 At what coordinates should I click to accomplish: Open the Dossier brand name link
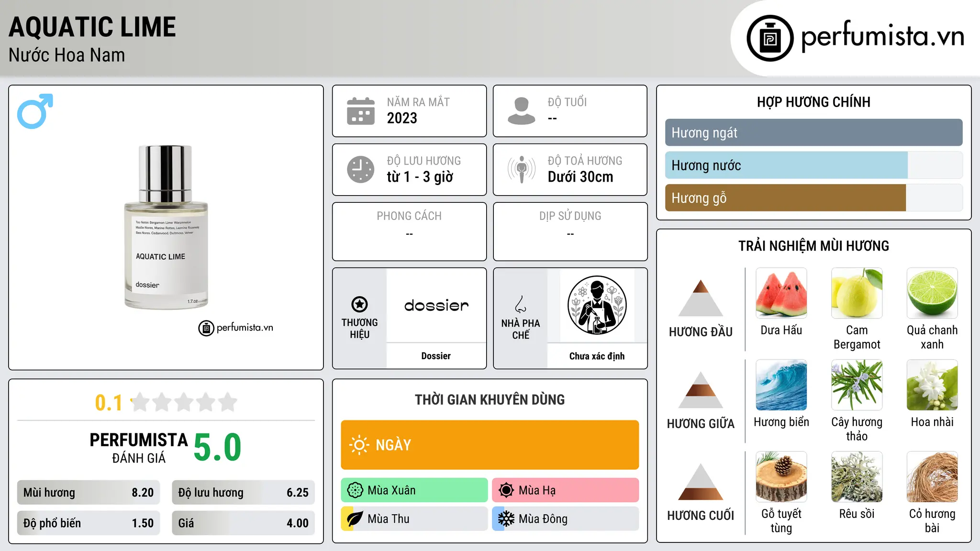(436, 356)
